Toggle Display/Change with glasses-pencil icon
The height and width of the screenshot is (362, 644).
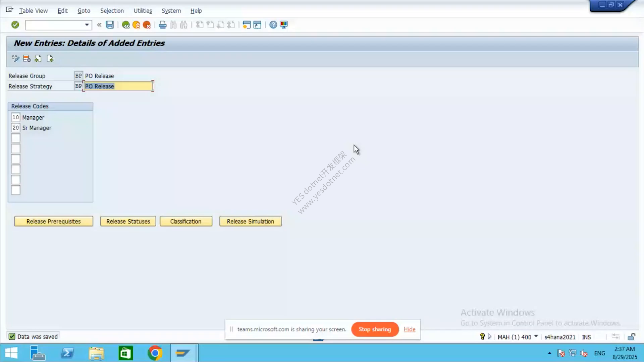tap(15, 59)
